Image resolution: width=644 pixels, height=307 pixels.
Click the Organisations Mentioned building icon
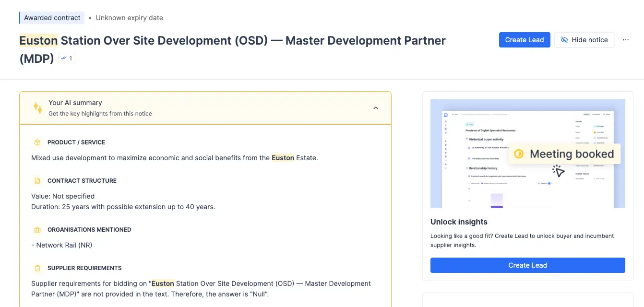(x=37, y=230)
